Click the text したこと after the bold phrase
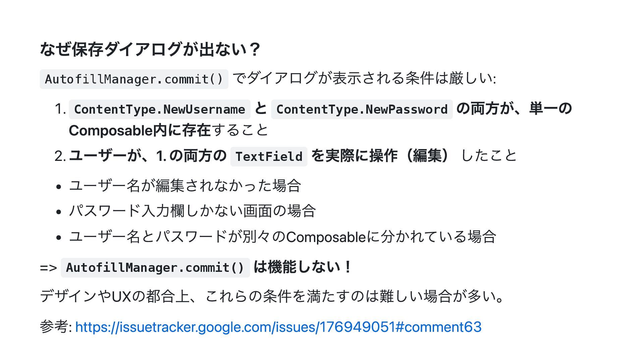This screenshot has height=362, width=644. tap(489, 156)
